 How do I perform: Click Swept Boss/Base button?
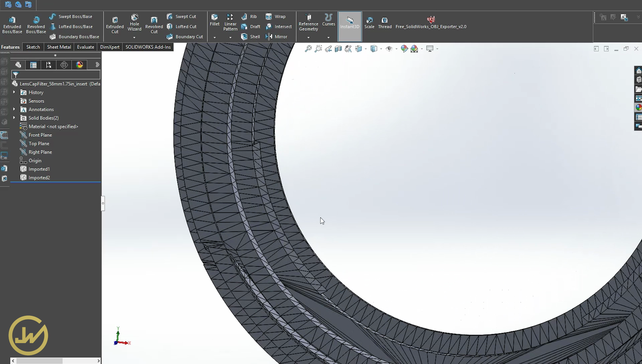(71, 16)
